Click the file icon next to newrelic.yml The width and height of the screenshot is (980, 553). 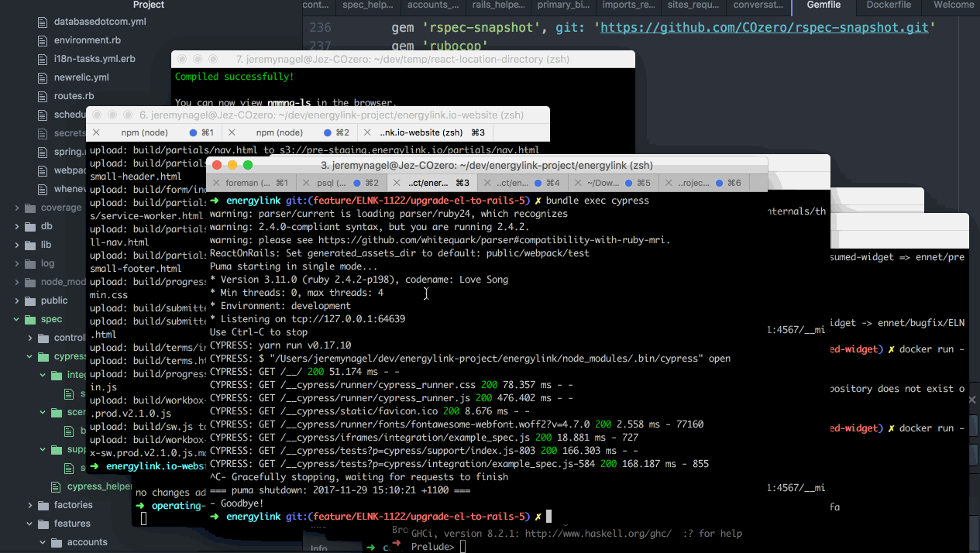coord(43,77)
